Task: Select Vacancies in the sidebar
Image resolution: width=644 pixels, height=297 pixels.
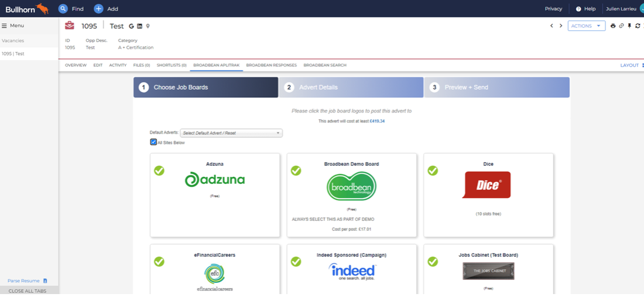Action: 13,40
